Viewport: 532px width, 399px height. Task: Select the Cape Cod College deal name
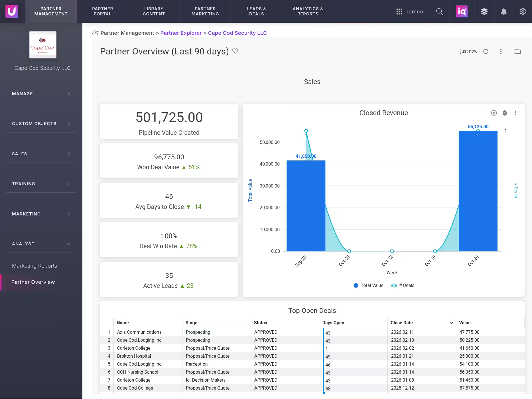pyautogui.click(x=135, y=388)
